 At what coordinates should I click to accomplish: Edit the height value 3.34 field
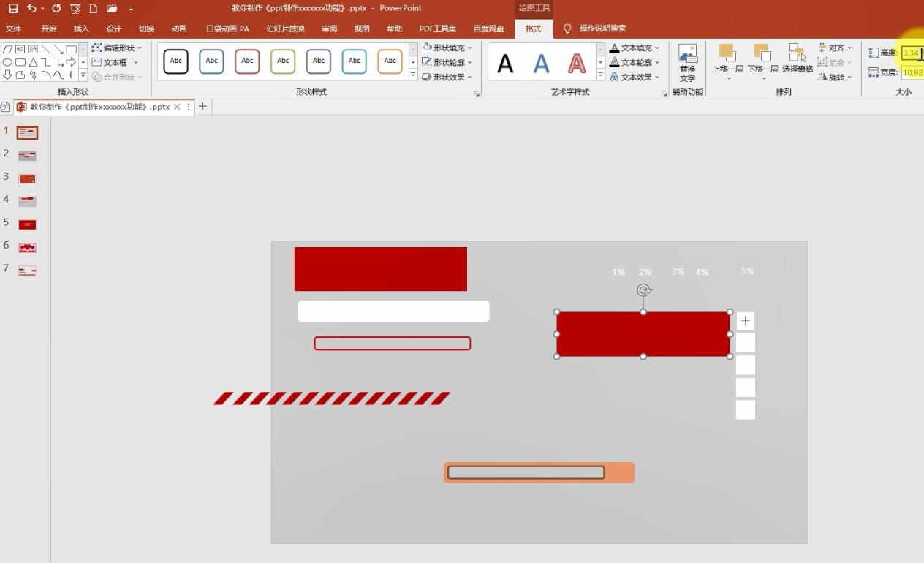pos(911,53)
